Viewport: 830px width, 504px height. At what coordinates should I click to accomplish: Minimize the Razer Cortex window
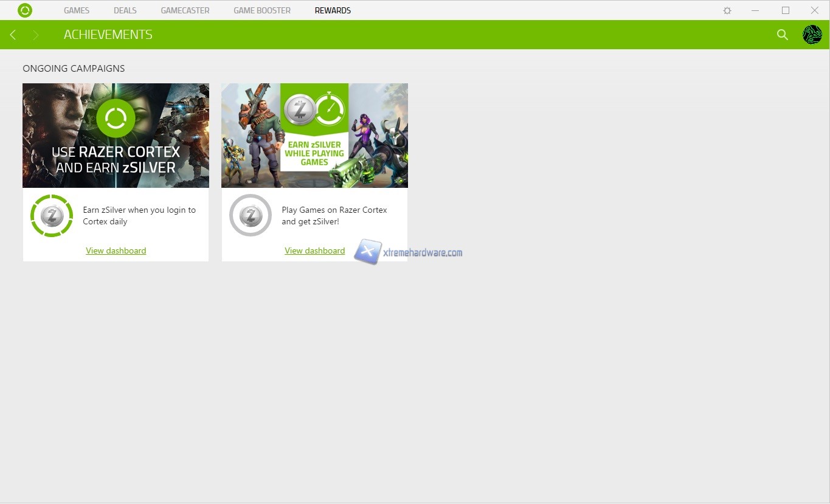[x=755, y=10]
